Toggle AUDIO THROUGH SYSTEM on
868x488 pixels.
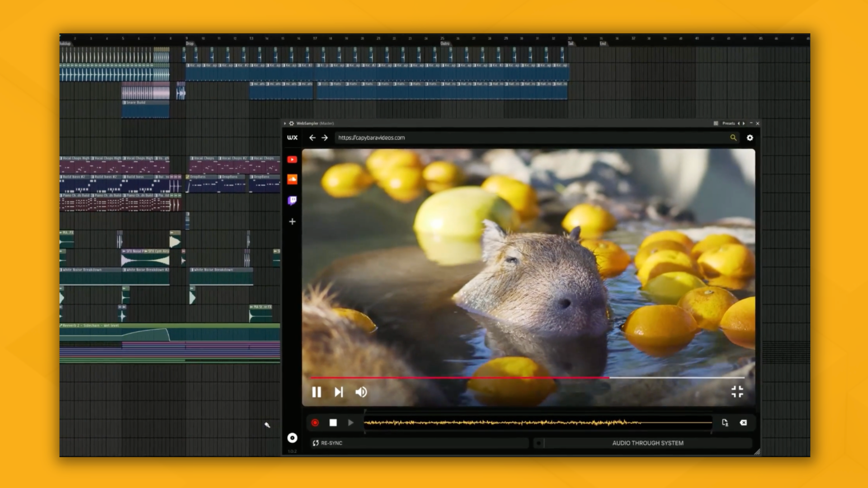(x=647, y=443)
